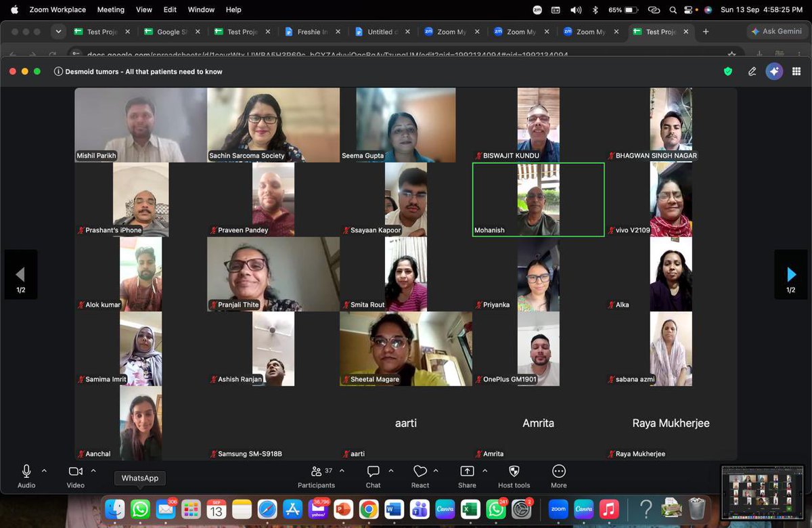812x528 pixels.
Task: Switch to the Freshie In Chrome tab
Action: (x=313, y=32)
